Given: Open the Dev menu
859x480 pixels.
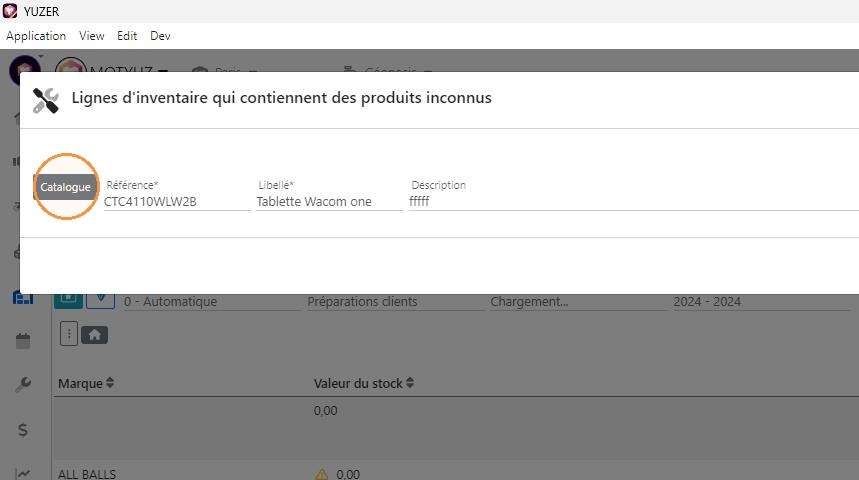Looking at the screenshot, I should coord(160,36).
